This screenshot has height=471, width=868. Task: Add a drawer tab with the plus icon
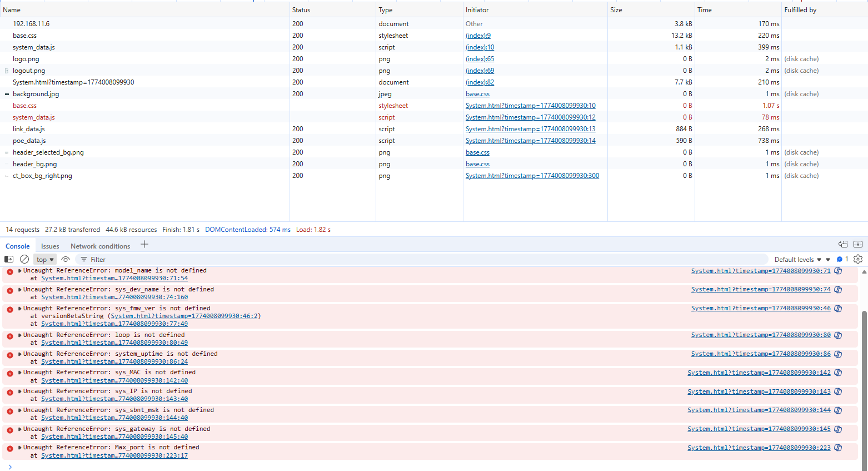[144, 244]
